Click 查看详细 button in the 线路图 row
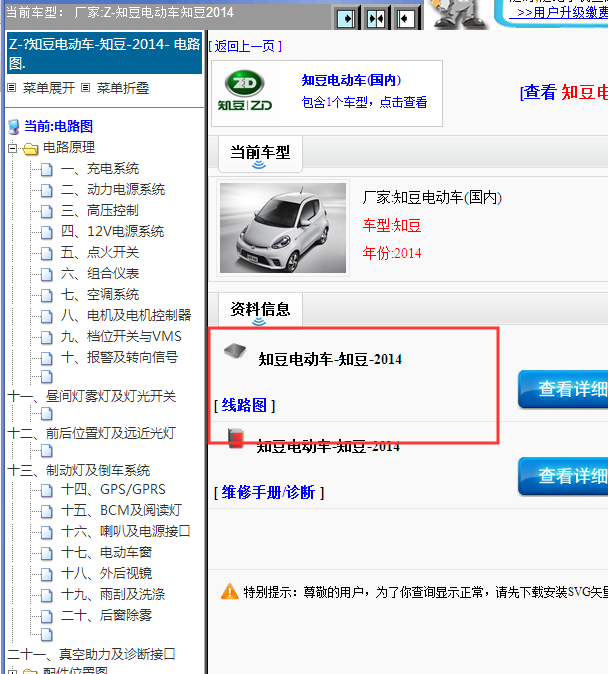The width and height of the screenshot is (608, 674). tap(563, 389)
